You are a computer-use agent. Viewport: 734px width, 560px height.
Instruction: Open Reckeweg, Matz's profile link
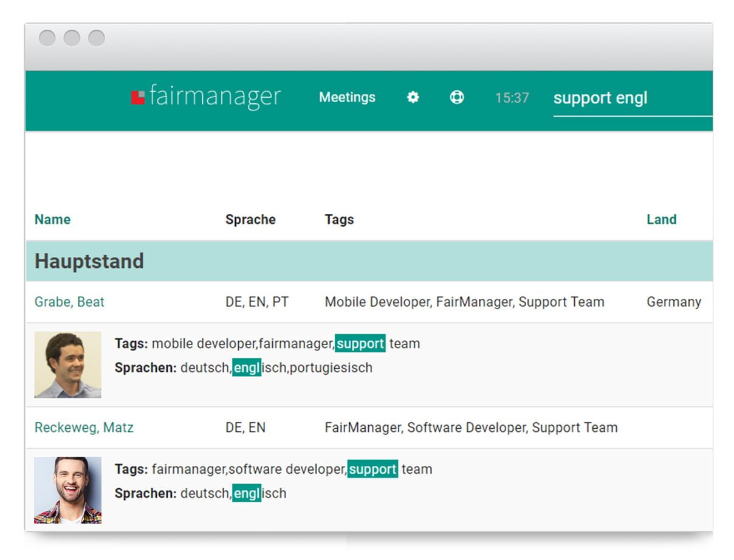pyautogui.click(x=84, y=428)
